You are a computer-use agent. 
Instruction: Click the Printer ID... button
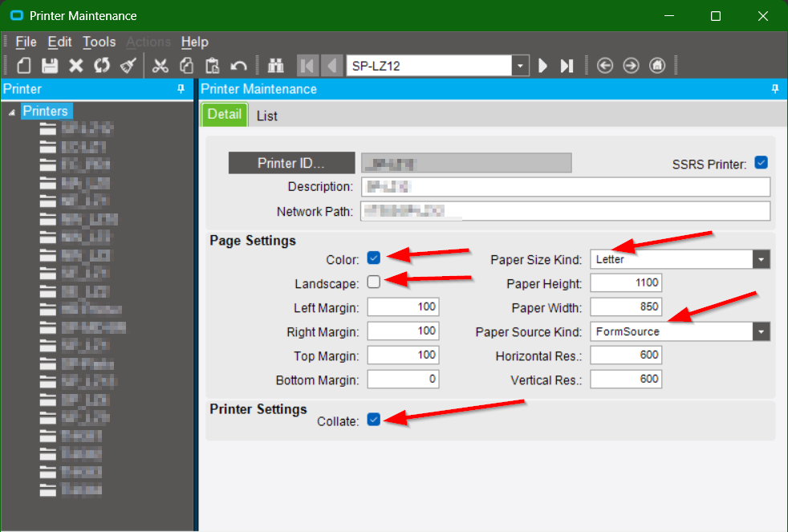[x=291, y=163]
